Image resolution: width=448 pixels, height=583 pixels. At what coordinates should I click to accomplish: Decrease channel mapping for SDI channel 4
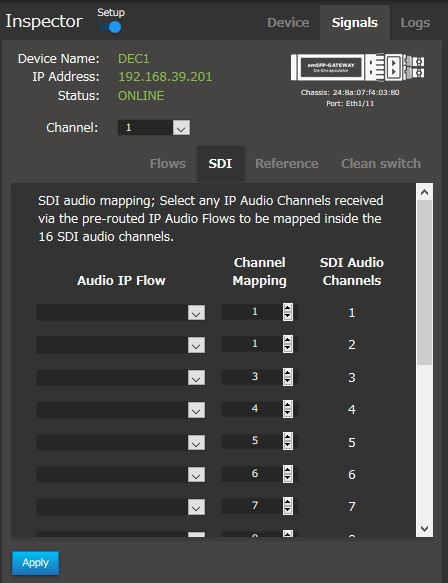click(287, 413)
